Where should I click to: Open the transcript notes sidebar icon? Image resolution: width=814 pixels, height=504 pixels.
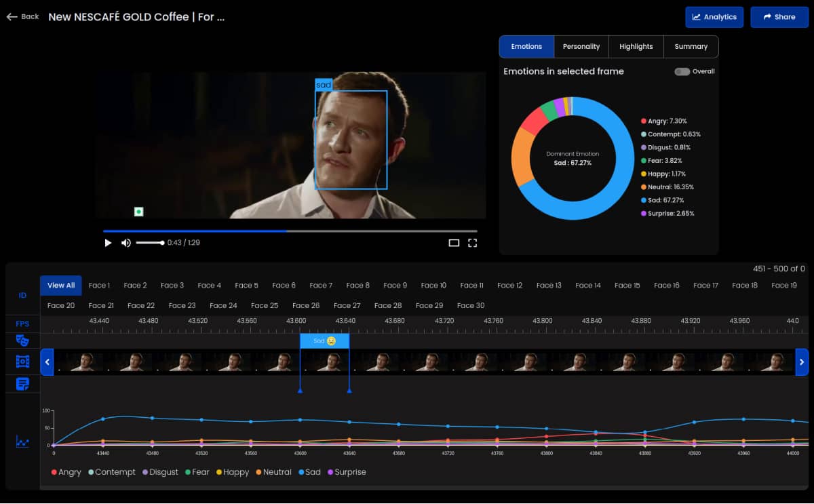[22, 384]
